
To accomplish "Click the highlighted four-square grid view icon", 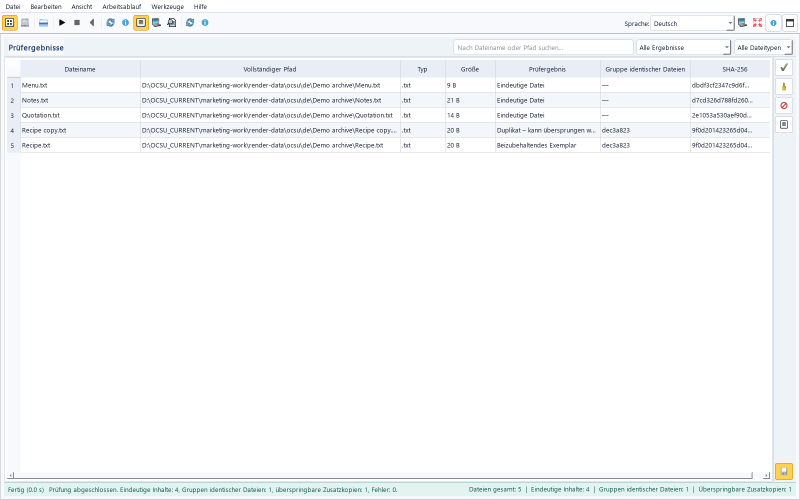I will (10, 22).
